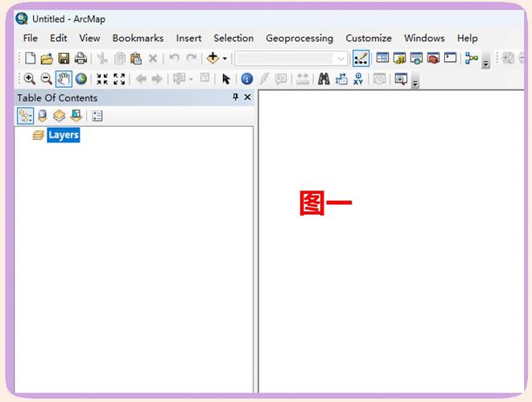Screen dimensions: 532x402
Task: Click the Fixed Zoom In arrows icon
Action: [x=102, y=79]
